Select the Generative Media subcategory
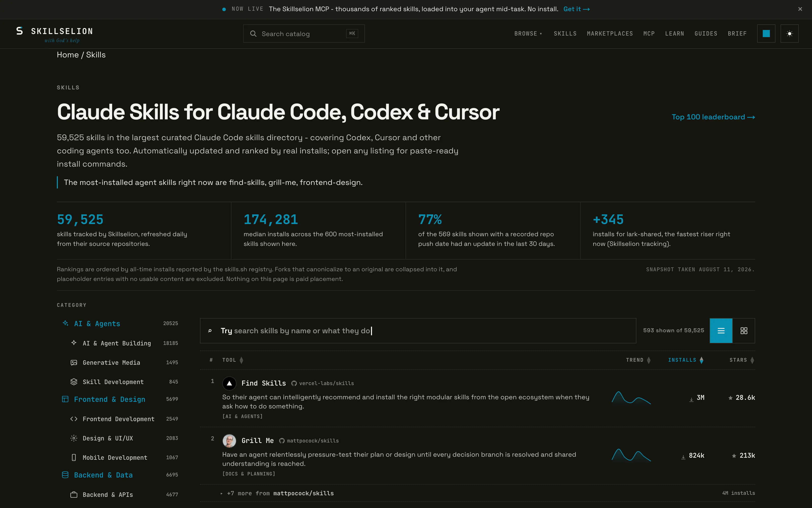Viewport: 812px width, 508px height. pos(124,362)
